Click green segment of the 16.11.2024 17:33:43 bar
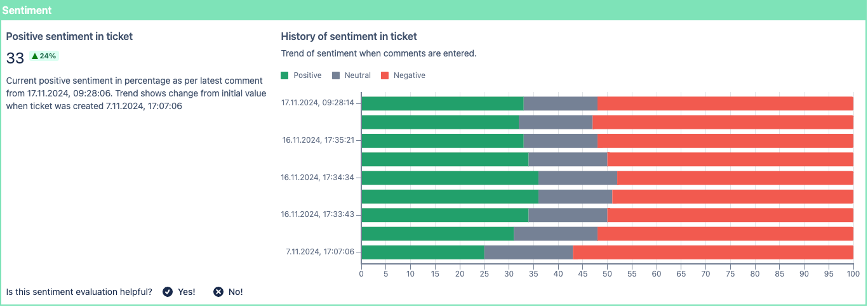The height and width of the screenshot is (307, 868). [444, 215]
